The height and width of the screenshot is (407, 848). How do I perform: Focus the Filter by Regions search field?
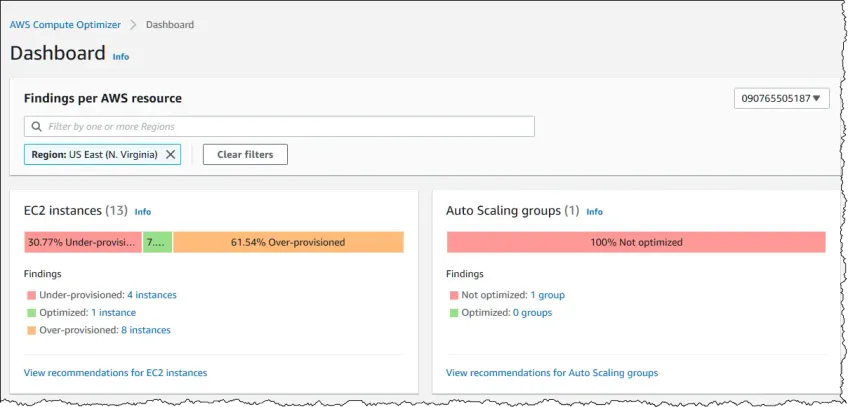point(279,126)
